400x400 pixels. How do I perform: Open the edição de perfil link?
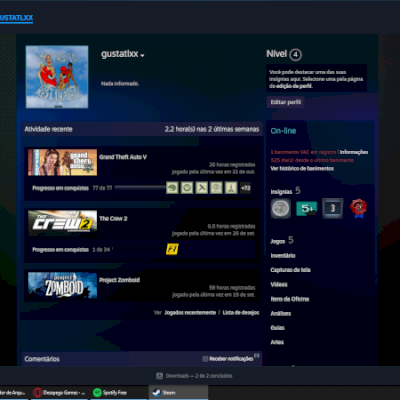pyautogui.click(x=293, y=86)
